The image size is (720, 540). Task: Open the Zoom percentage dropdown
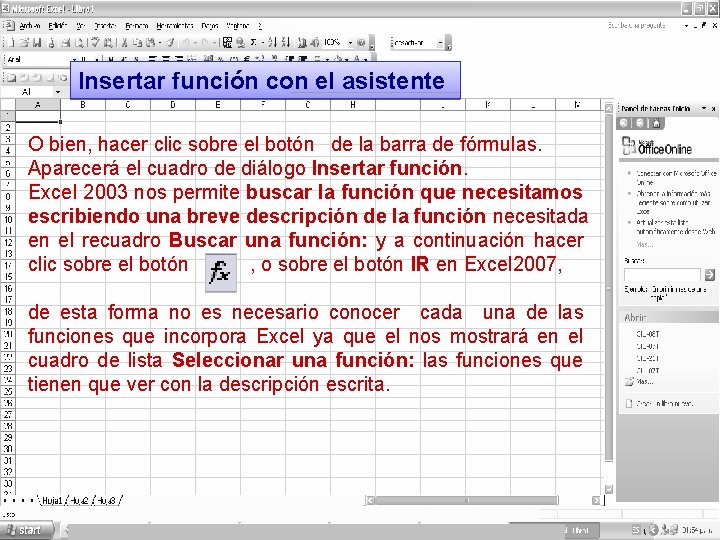[x=350, y=43]
